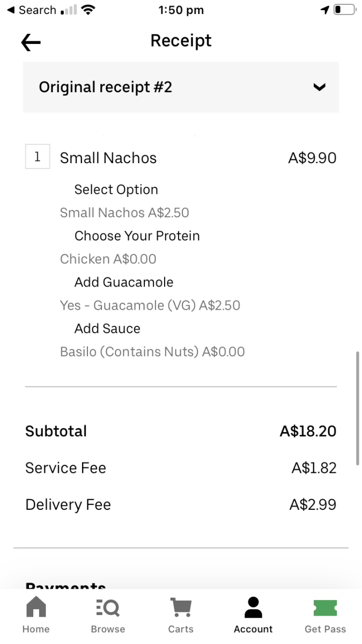Tap the Delivery Fee row

click(181, 504)
